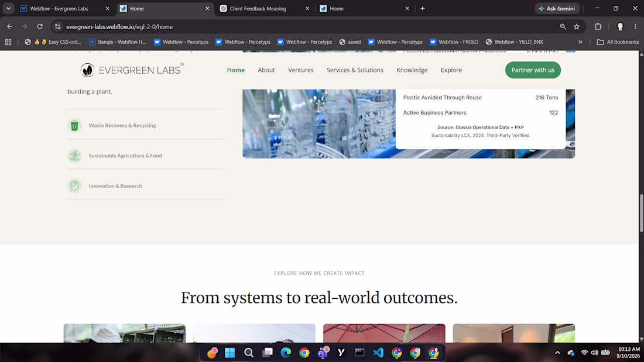This screenshot has height=362, width=644.
Task: Click the Evergreen Labs leaf logo
Action: [132, 70]
